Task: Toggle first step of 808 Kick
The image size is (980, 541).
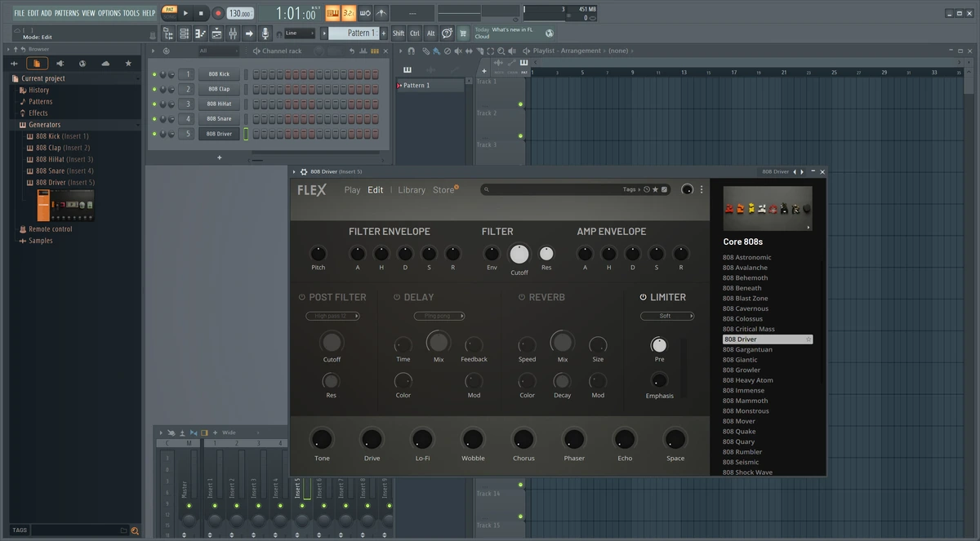Action: pos(256,74)
